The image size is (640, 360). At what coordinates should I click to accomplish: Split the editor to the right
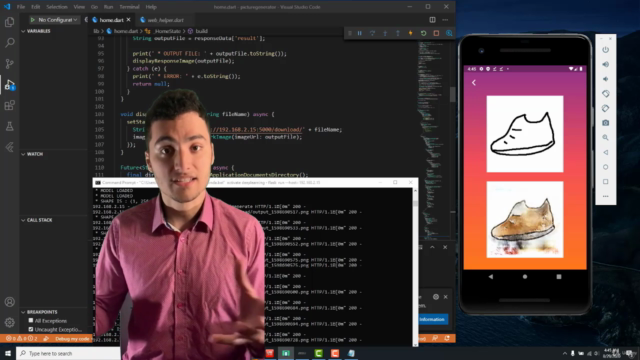432,20
